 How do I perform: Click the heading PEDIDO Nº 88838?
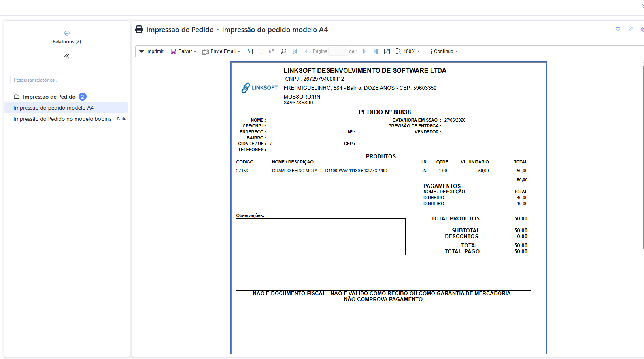point(385,112)
